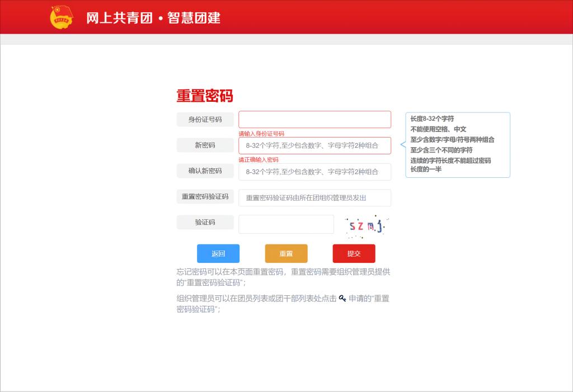Viewport: 573px width, 392px height.
Task: Click the red 重置密码 page heading
Action: point(205,96)
